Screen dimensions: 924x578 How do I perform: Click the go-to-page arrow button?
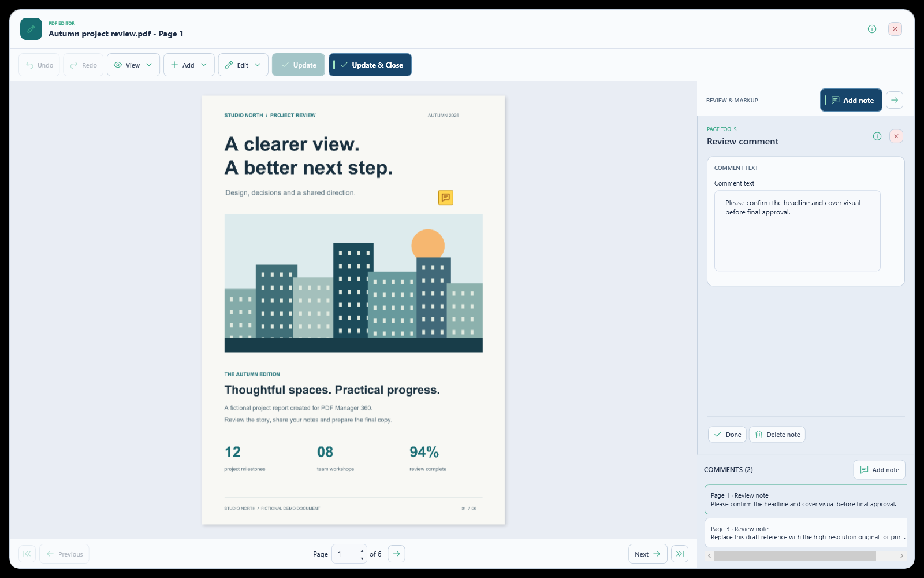click(397, 554)
